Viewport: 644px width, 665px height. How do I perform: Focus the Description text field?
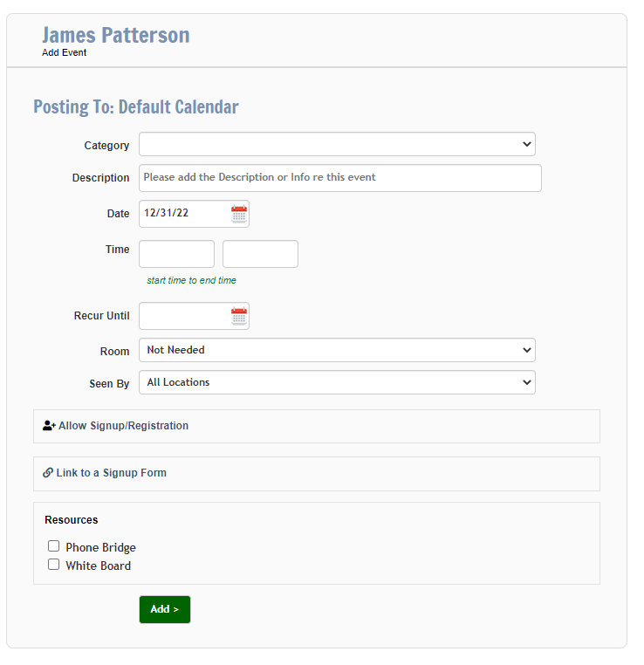340,178
